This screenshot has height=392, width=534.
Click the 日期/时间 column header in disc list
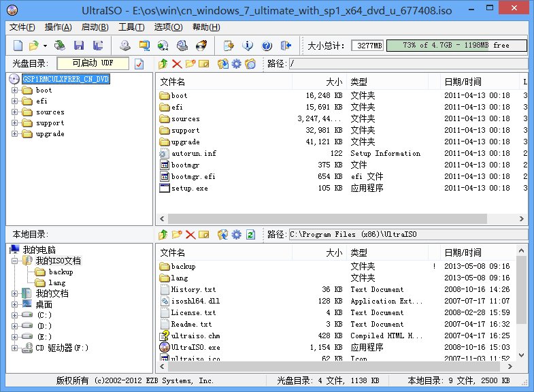(480, 82)
